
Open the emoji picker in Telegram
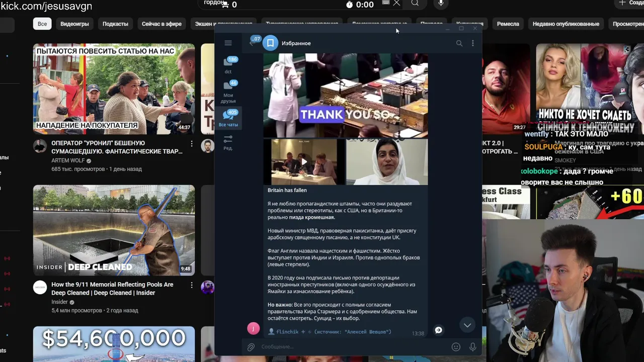click(x=456, y=347)
